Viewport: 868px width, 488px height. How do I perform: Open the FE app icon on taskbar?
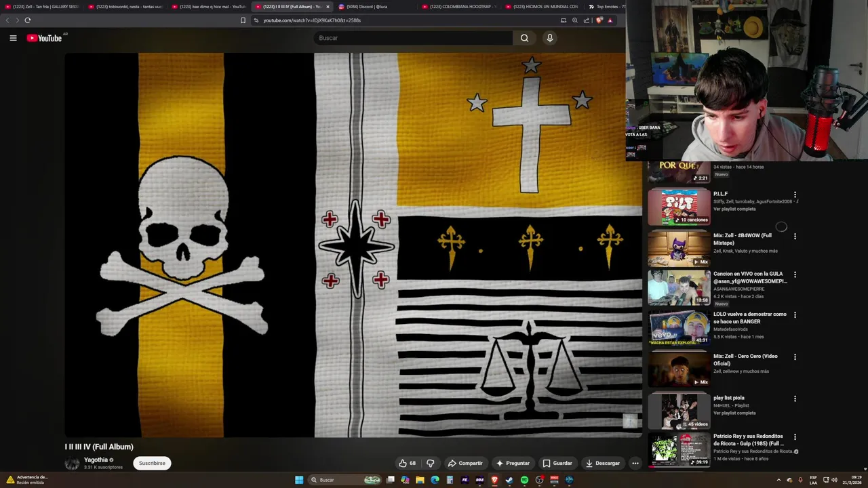pyautogui.click(x=465, y=480)
